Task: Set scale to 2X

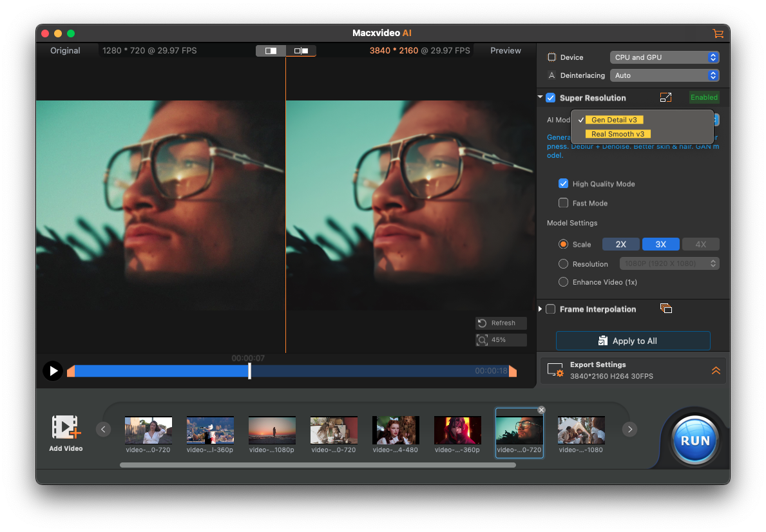Action: [x=621, y=244]
